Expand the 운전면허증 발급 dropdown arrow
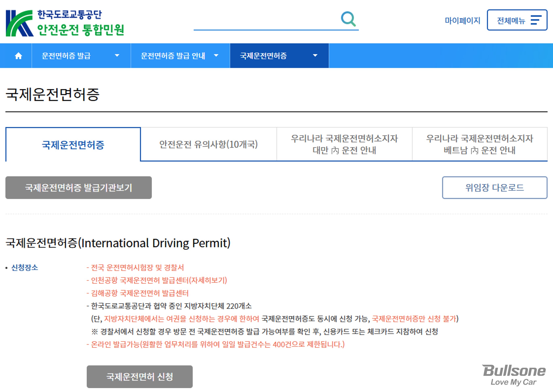Screen dimensions: 553x392 [x=117, y=56]
